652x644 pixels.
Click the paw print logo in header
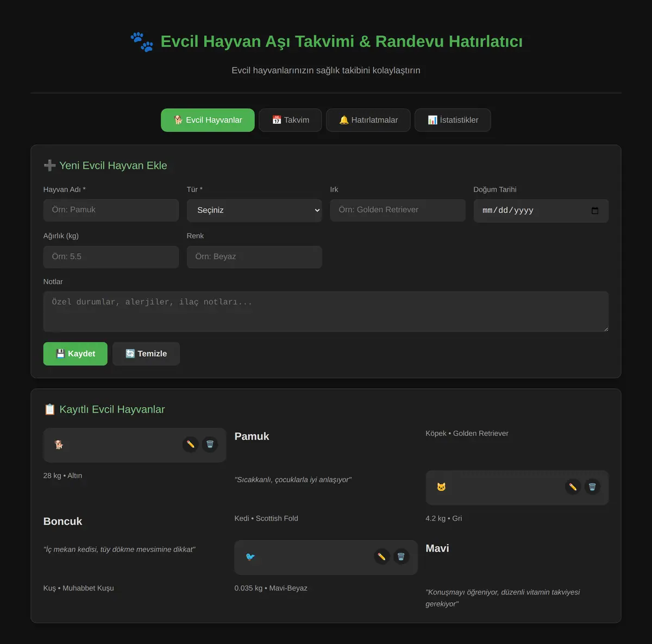pos(142,42)
